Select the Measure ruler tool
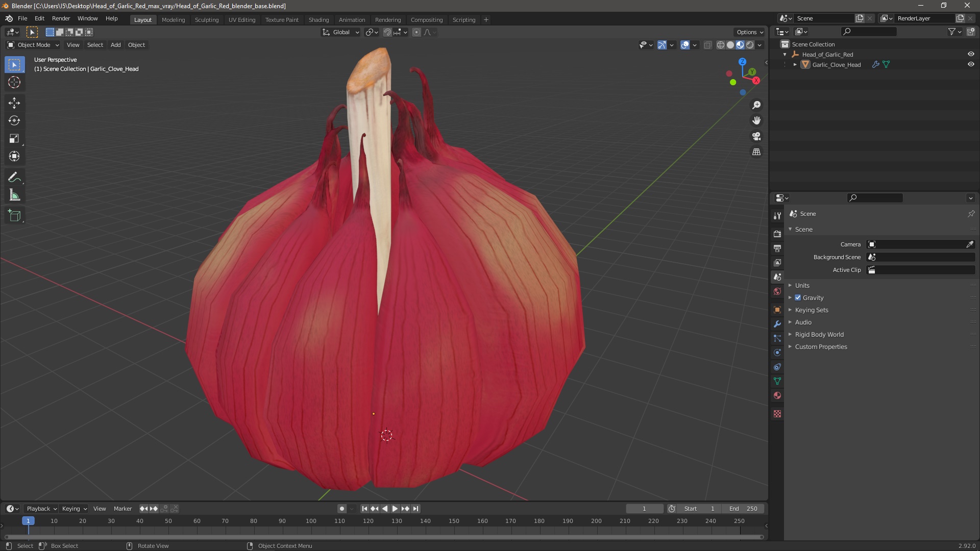 tap(14, 195)
